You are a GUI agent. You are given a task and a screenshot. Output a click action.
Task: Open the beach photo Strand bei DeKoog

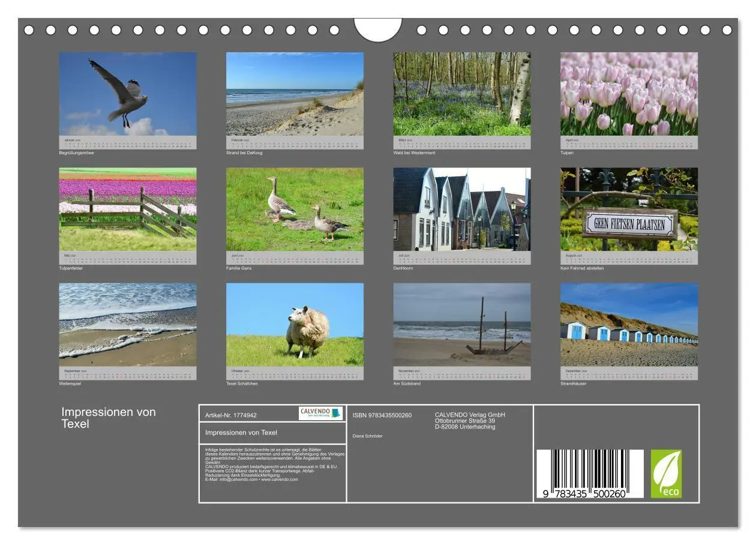pos(295,94)
